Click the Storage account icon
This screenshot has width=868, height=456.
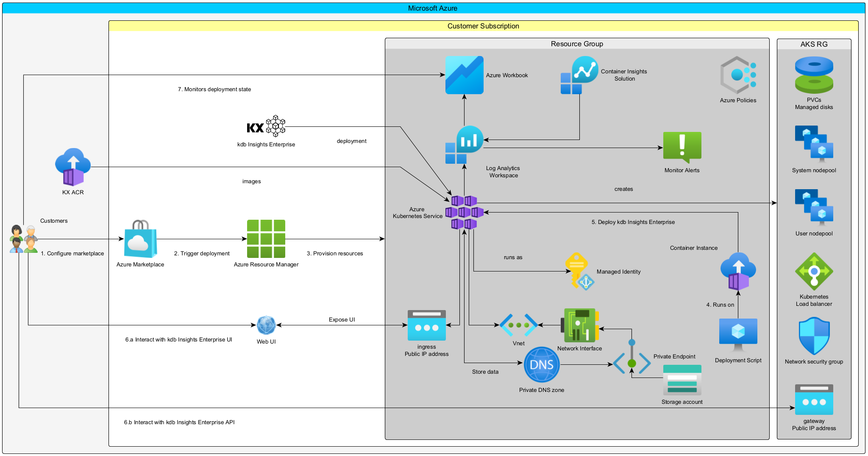[682, 380]
